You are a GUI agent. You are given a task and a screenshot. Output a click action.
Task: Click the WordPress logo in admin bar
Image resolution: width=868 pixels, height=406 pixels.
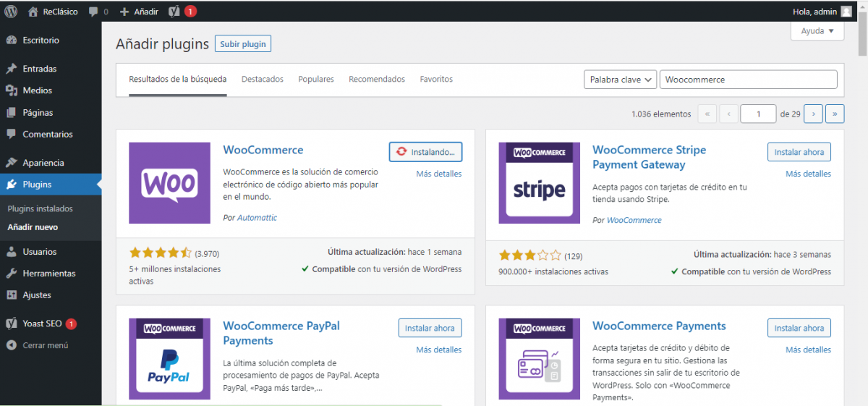coord(10,12)
